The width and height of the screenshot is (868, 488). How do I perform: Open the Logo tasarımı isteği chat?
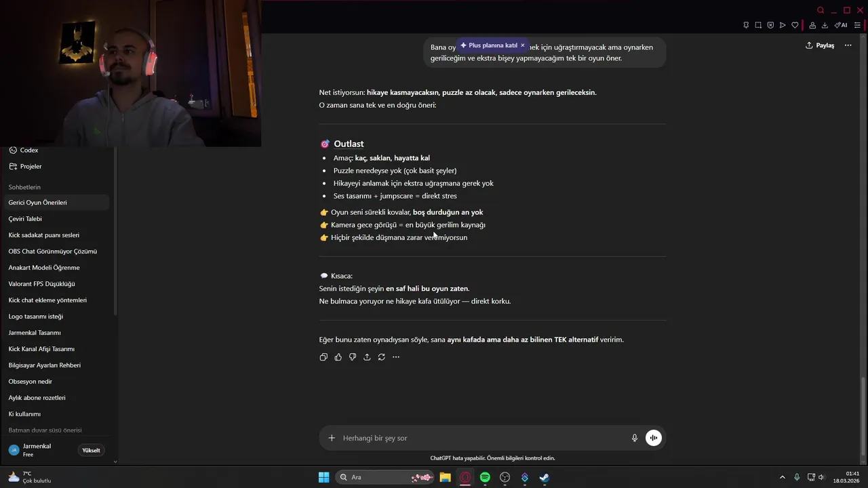[x=56, y=317]
